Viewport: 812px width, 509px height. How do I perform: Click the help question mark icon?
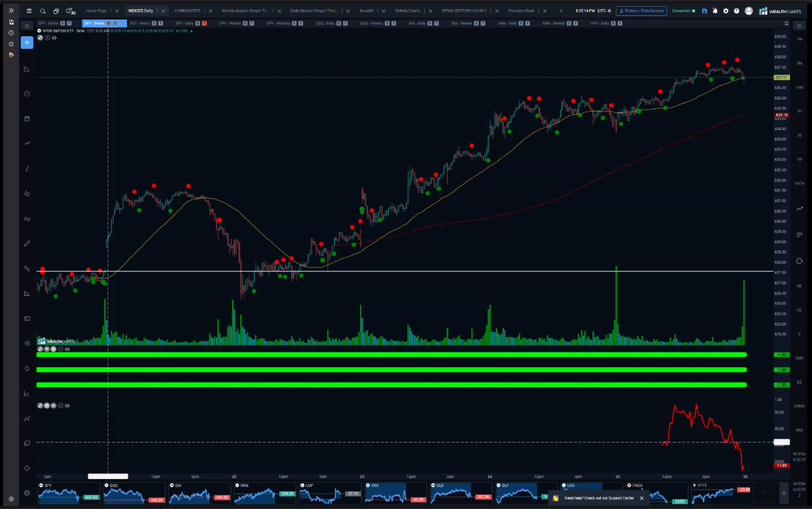(736, 11)
